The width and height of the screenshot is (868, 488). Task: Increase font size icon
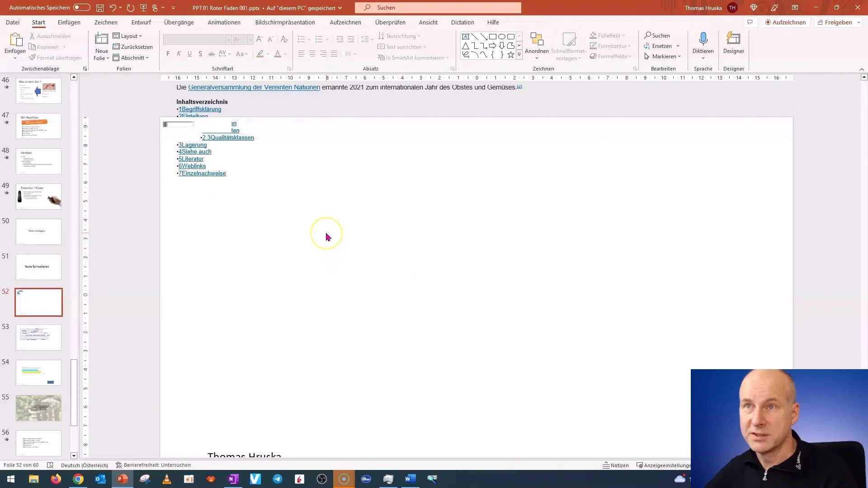pyautogui.click(x=259, y=39)
